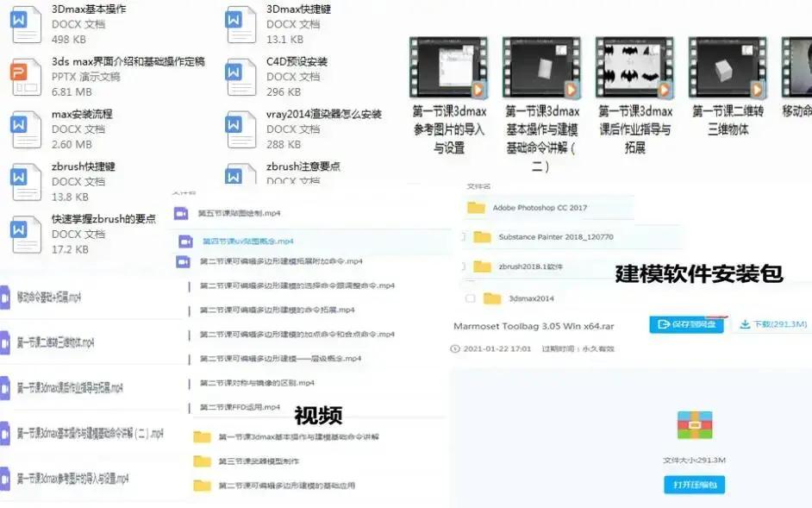
Task: Select the Word icon next to zbrush快捷键
Action: [26, 182]
